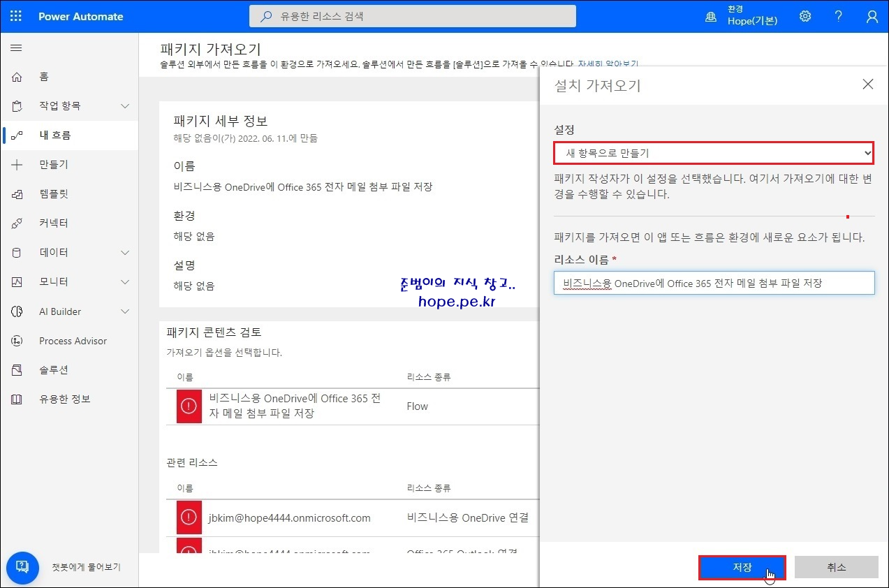Viewport: 889px width, 588px height.
Task: Expand the AI Builder chevron
Action: coord(125,311)
